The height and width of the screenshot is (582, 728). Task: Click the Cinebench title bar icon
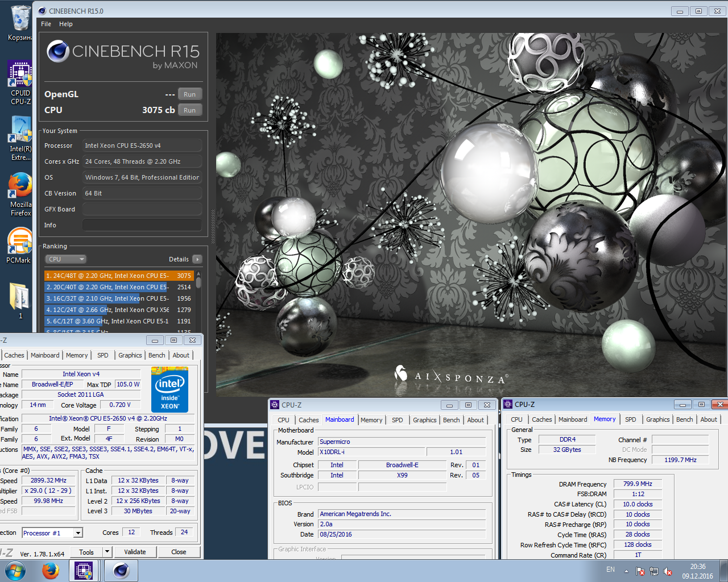point(42,11)
